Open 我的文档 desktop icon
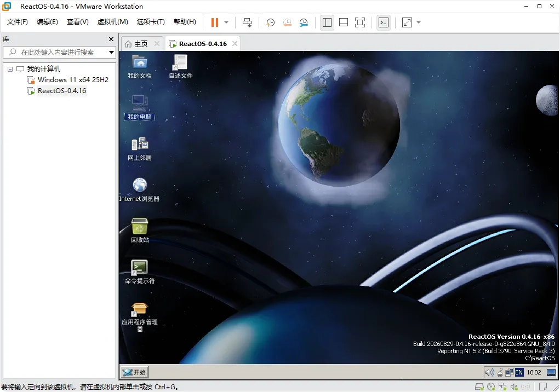This screenshot has height=392, width=560. tap(140, 67)
